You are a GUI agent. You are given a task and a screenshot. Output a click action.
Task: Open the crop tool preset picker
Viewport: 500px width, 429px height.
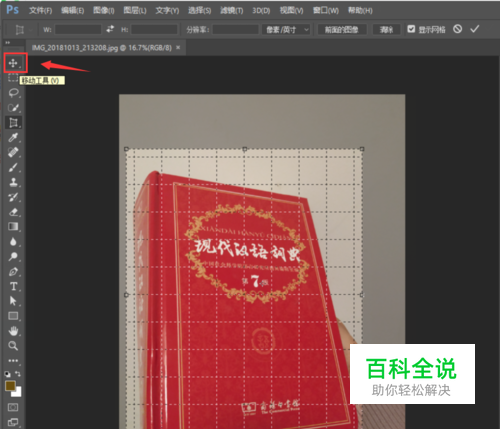[24, 30]
